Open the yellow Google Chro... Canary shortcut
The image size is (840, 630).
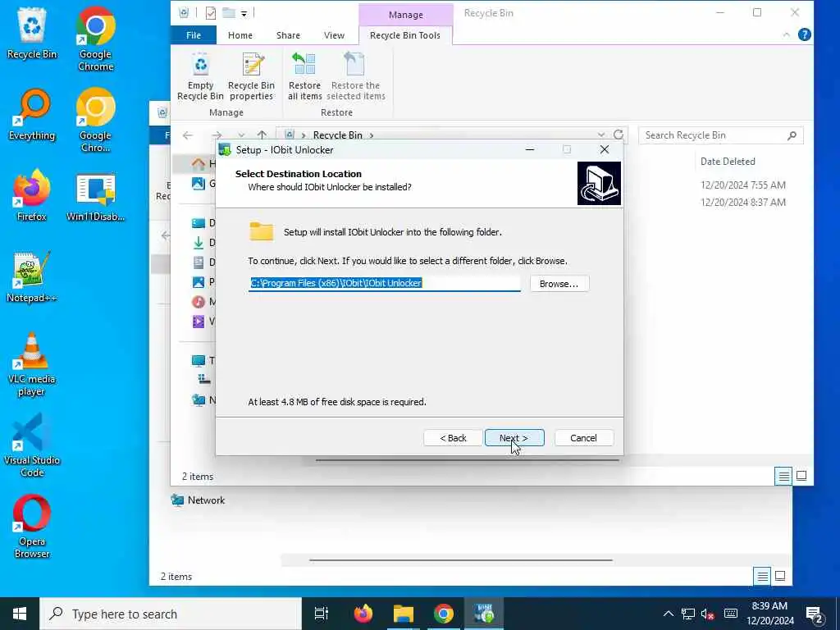tap(95, 121)
